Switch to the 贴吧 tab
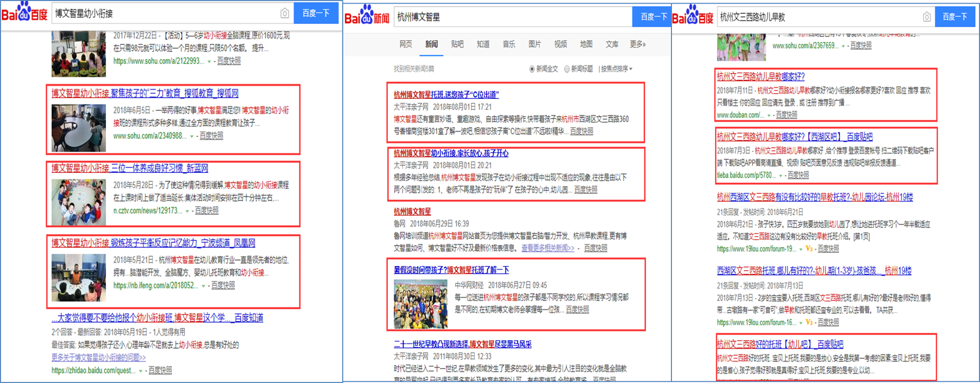The width and height of the screenshot is (980, 383). coord(457,44)
